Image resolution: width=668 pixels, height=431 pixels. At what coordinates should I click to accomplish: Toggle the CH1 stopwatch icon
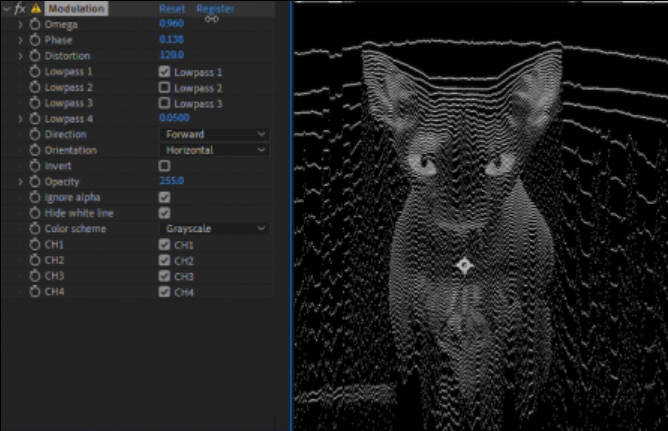pos(35,244)
